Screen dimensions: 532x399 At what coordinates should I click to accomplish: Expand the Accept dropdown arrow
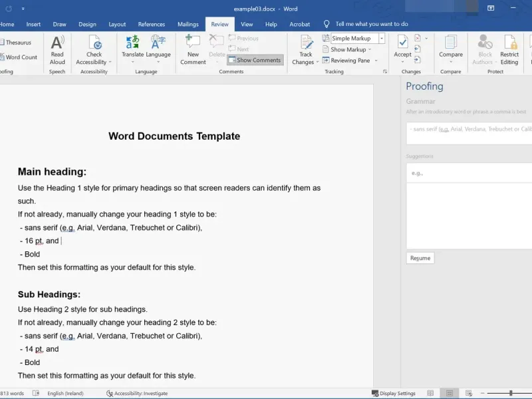pos(403,62)
